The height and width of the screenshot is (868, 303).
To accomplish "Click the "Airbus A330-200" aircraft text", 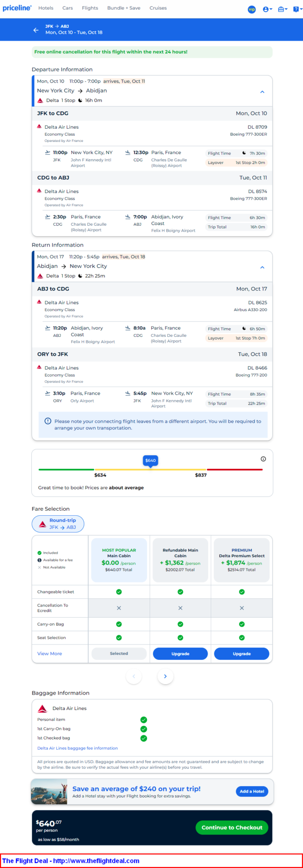I will coord(251,310).
